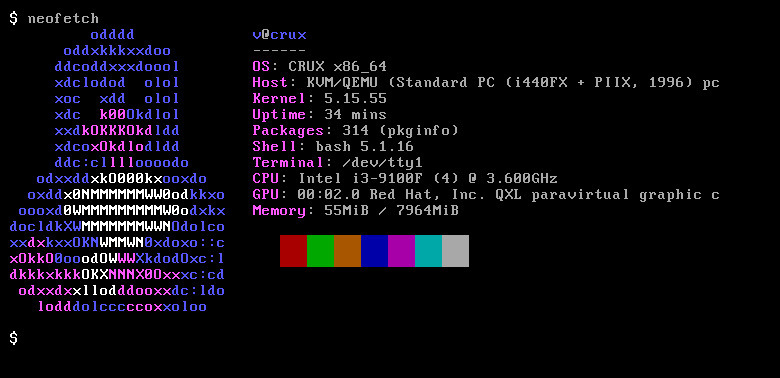Select the orange-brown color block
Image resolution: width=780 pixels, height=378 pixels.
(x=347, y=251)
